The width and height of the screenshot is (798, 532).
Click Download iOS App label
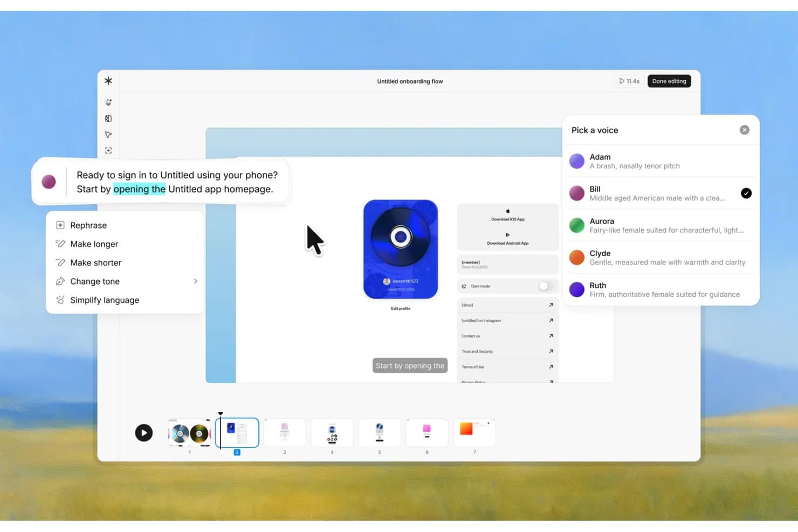pos(508,219)
